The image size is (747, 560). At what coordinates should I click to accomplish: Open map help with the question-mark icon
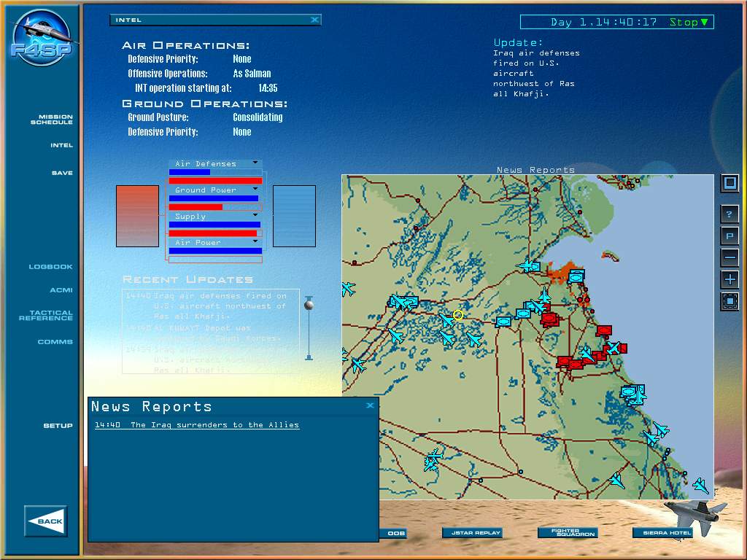[729, 214]
